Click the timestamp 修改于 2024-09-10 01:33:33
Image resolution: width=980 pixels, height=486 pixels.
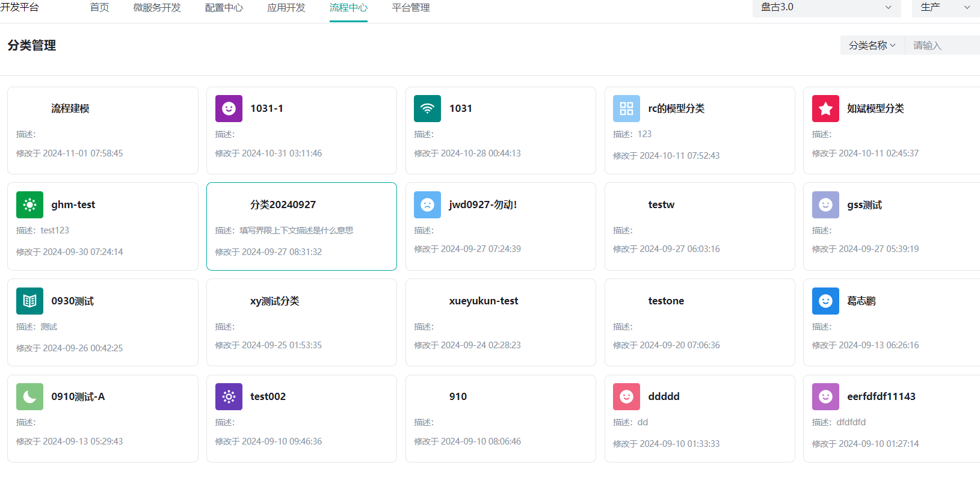667,444
